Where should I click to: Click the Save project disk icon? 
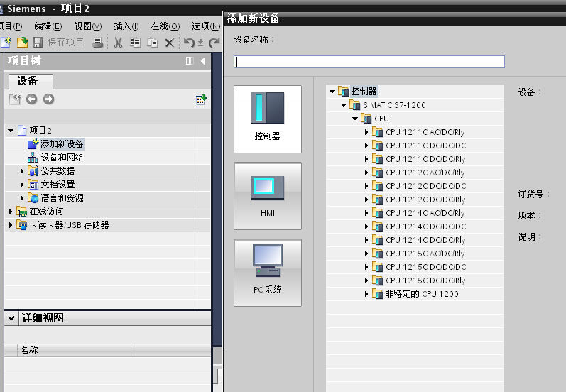[38, 43]
